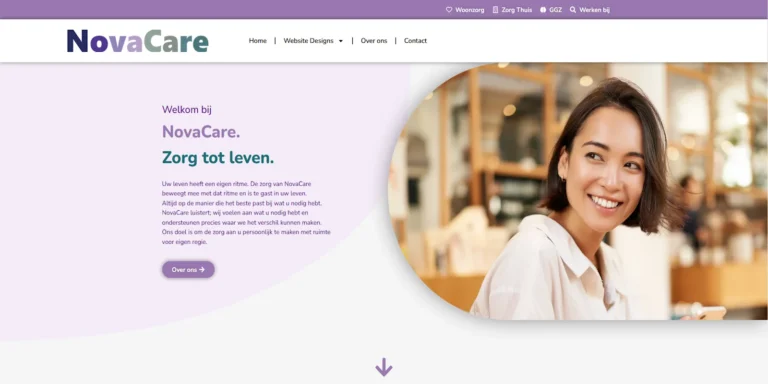Image resolution: width=768 pixels, height=384 pixels.
Task: Click the Zorg tot leven heading
Action: [x=218, y=158]
